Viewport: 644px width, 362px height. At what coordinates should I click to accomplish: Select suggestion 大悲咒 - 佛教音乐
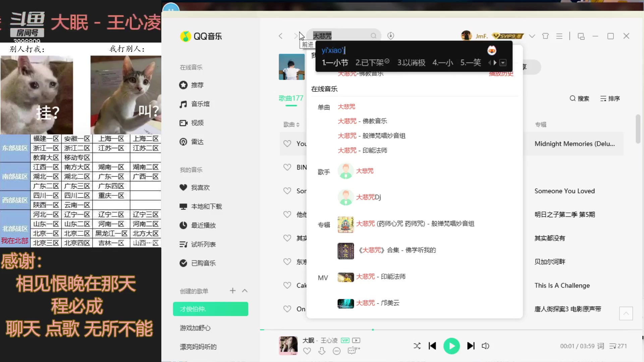point(362,121)
